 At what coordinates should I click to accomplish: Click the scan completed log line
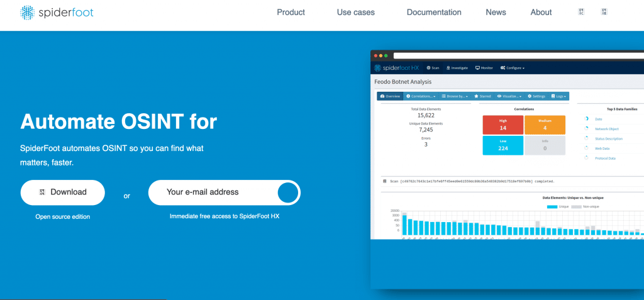pos(472,181)
